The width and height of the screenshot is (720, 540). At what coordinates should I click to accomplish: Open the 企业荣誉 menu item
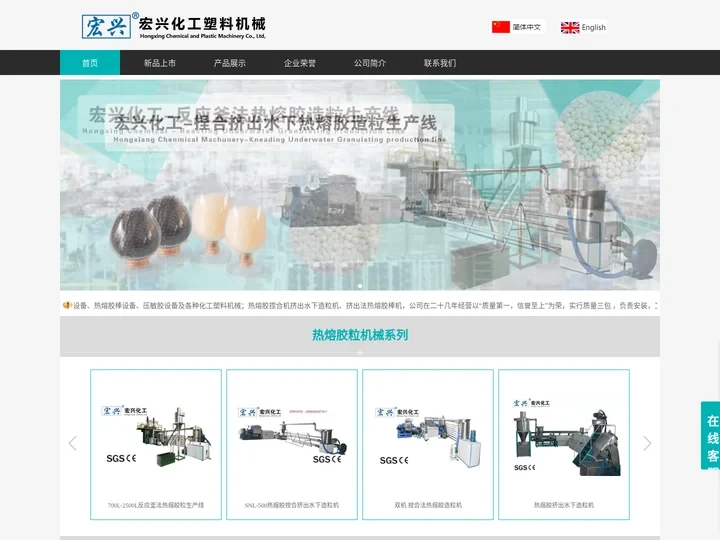click(x=300, y=63)
